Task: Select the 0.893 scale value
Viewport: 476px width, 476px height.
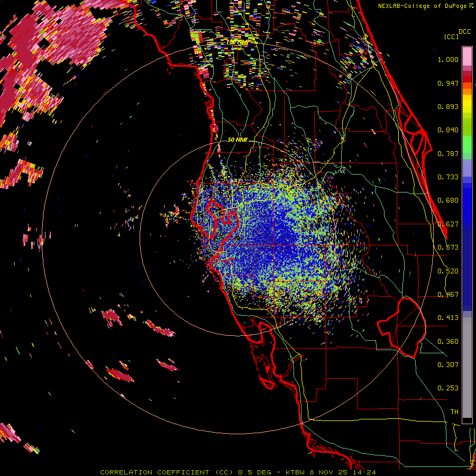Action: coord(448,106)
